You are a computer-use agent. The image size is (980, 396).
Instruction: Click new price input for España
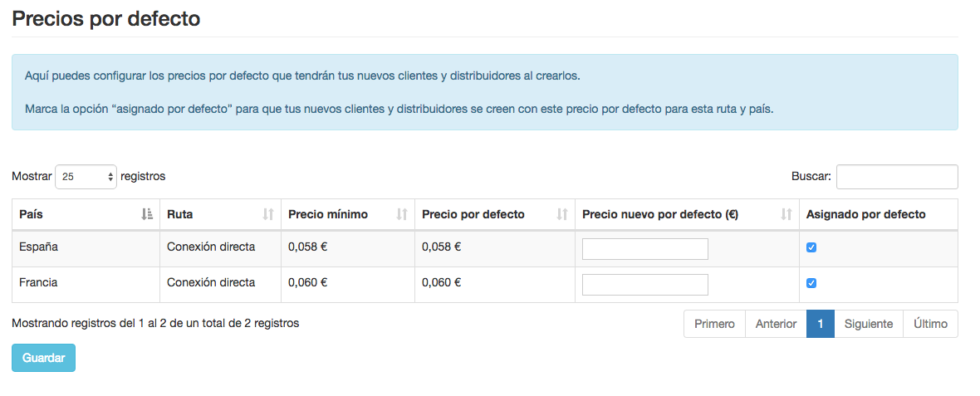[644, 249]
